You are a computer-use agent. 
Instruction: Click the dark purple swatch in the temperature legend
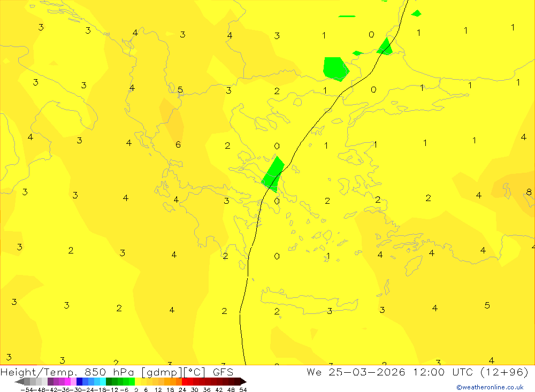(x=50, y=381)
